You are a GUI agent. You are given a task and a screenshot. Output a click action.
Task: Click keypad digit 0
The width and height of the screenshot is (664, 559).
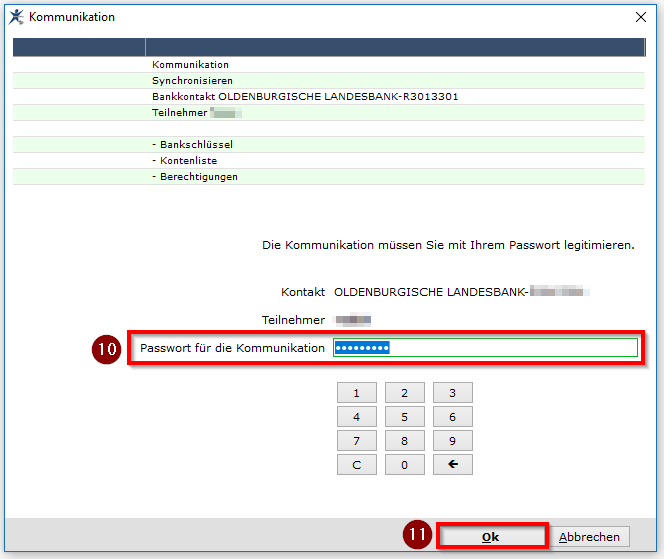click(x=404, y=465)
